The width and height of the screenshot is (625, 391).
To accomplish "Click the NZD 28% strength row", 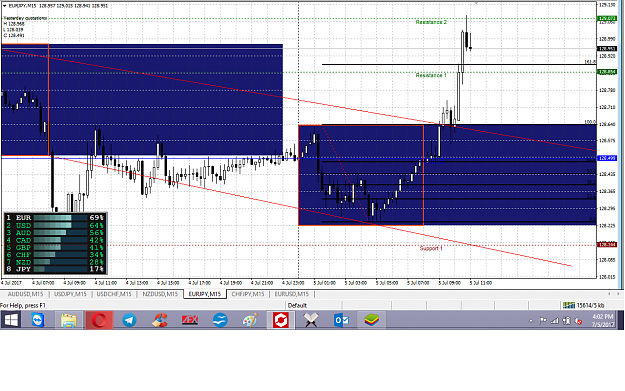I will (x=55, y=262).
